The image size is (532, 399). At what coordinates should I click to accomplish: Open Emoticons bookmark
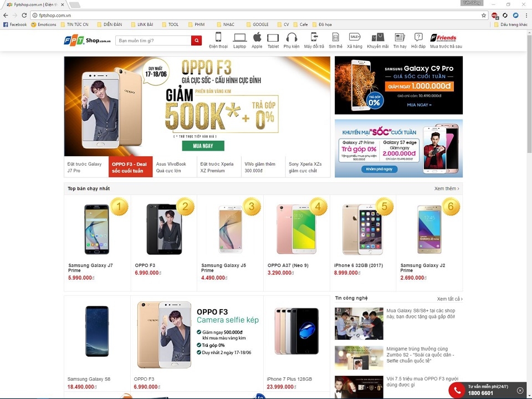[43, 24]
